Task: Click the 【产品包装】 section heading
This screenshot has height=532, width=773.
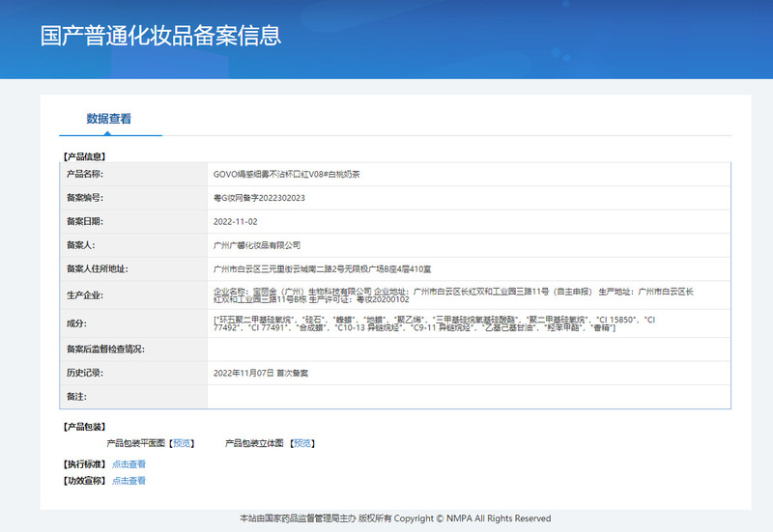Action: (84, 427)
